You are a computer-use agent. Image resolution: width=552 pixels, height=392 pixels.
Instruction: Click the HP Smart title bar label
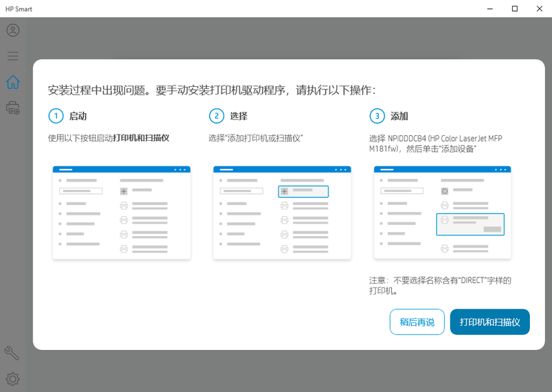[19, 9]
